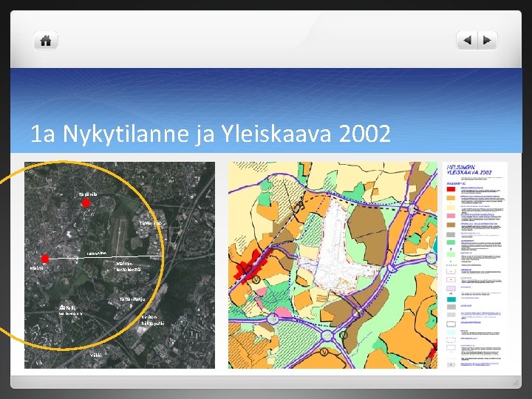Select the 'Tapanila' label on satellite map

(x=88, y=194)
